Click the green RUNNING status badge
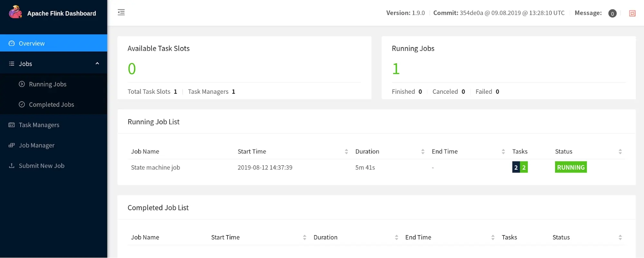The width and height of the screenshot is (644, 258). pyautogui.click(x=571, y=167)
